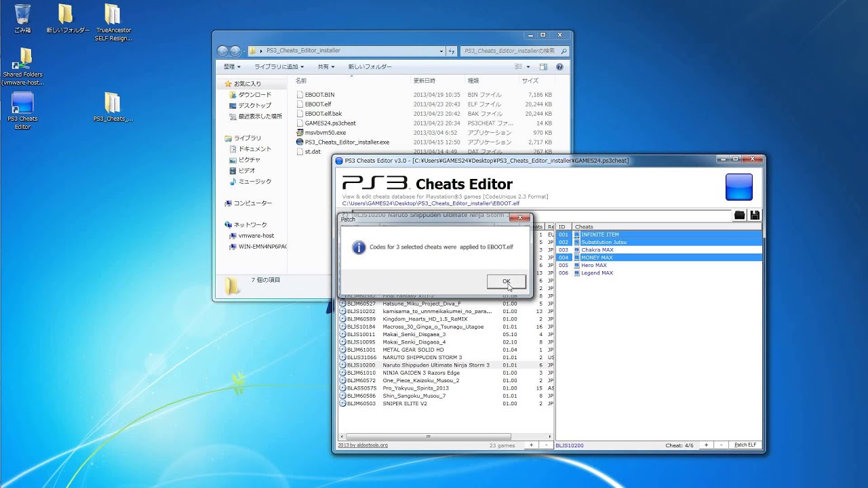Click refresh button in Explorer address bar
The width and height of the screenshot is (868, 488).
tap(452, 51)
